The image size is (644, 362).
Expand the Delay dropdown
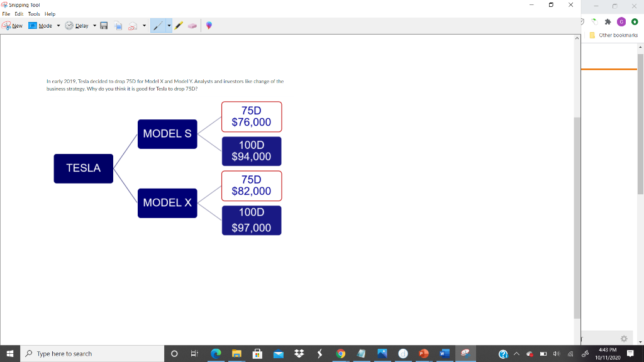pyautogui.click(x=94, y=25)
